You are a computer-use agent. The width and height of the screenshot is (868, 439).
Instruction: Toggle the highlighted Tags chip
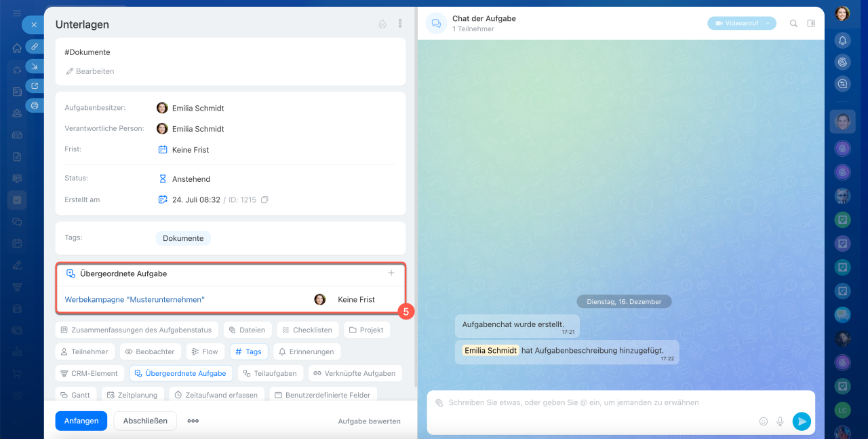[x=249, y=351]
